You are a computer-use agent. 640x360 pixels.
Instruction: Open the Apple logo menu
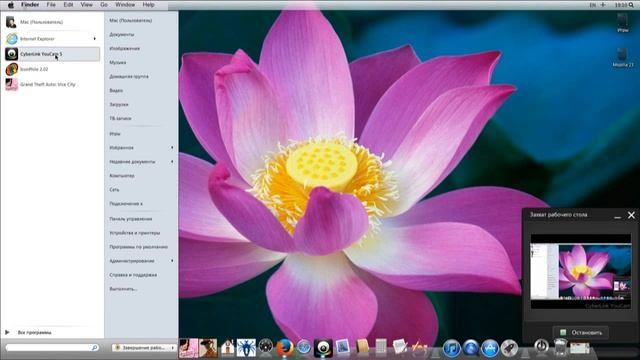coord(11,5)
